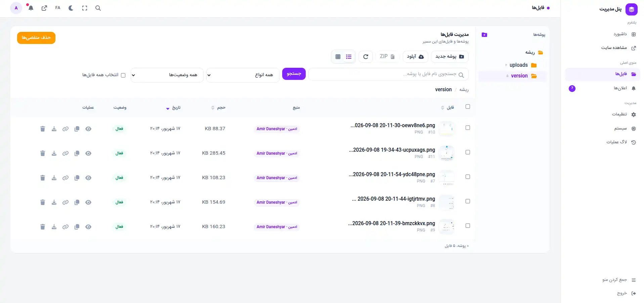The height and width of the screenshot is (303, 644).
Task: Delete the oewv8ne6.png file with trash icon
Action: click(43, 129)
